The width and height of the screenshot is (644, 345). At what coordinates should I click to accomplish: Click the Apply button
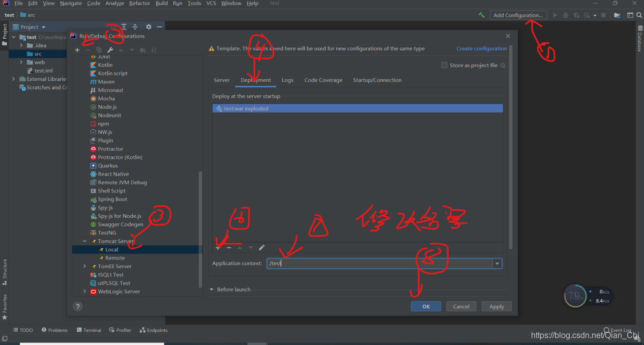coord(496,306)
